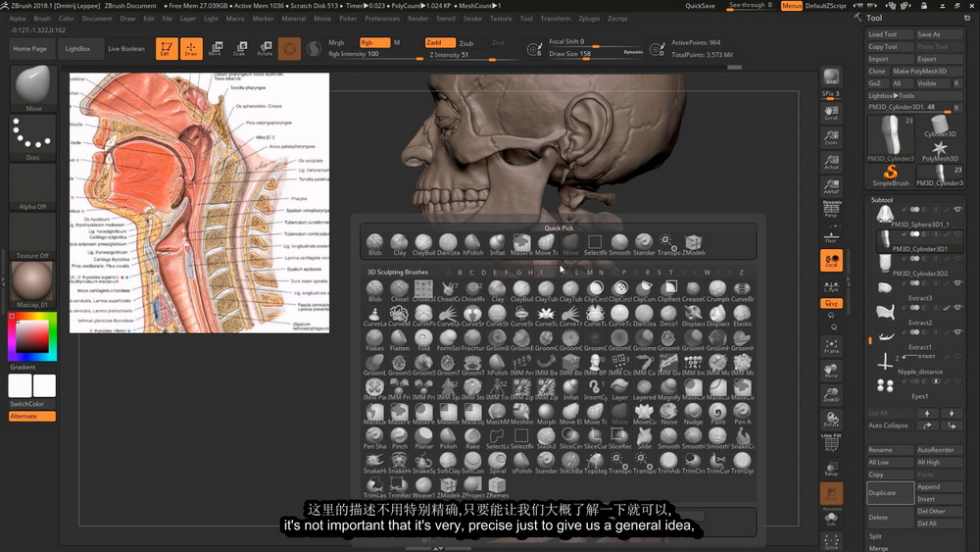Click the Actual size icon
Screen dimensions: 980x552
pyautogui.click(x=831, y=163)
